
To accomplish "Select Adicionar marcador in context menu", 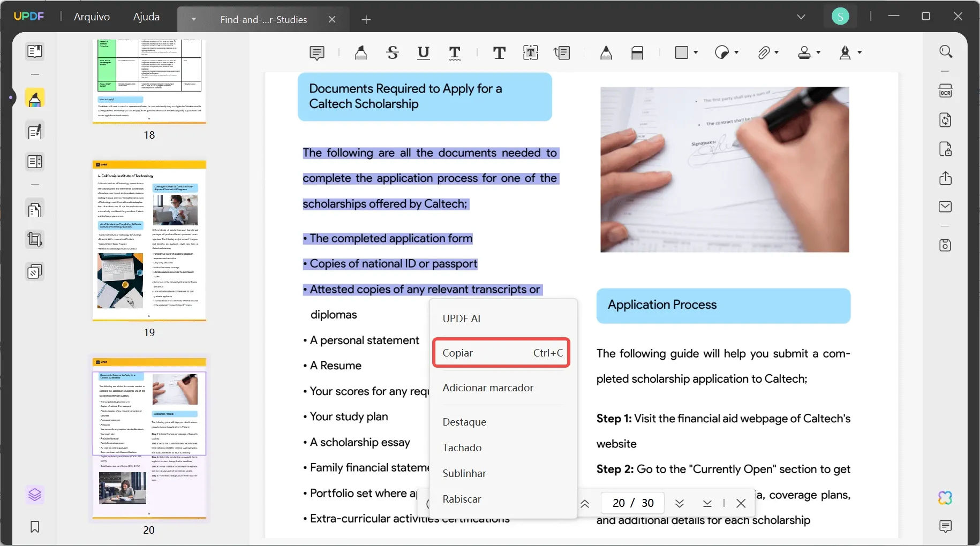I will tap(502, 388).
